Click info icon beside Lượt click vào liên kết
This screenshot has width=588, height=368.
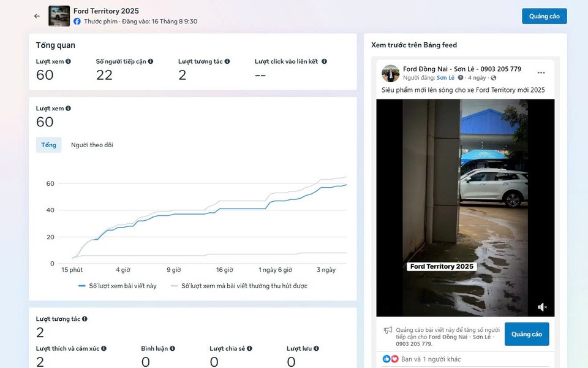click(x=324, y=61)
